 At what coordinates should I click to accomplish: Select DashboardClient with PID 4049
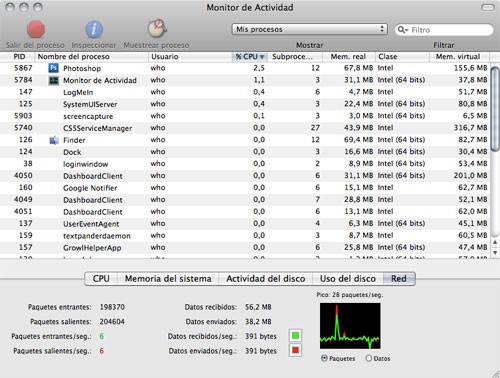[245, 200]
